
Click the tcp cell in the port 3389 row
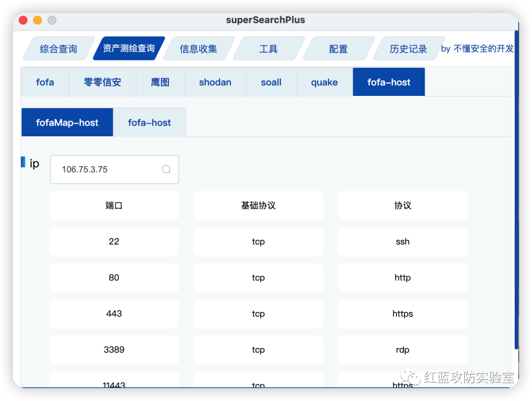click(258, 349)
